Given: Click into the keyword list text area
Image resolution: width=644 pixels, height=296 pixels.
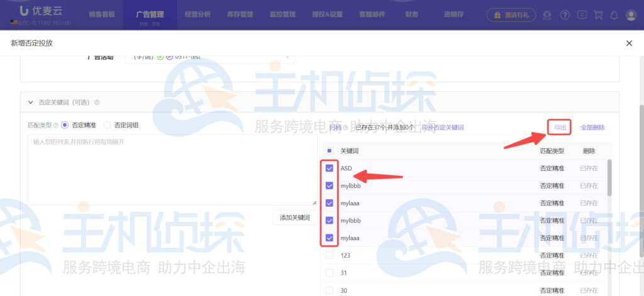Looking at the screenshot, I should coord(171,170).
